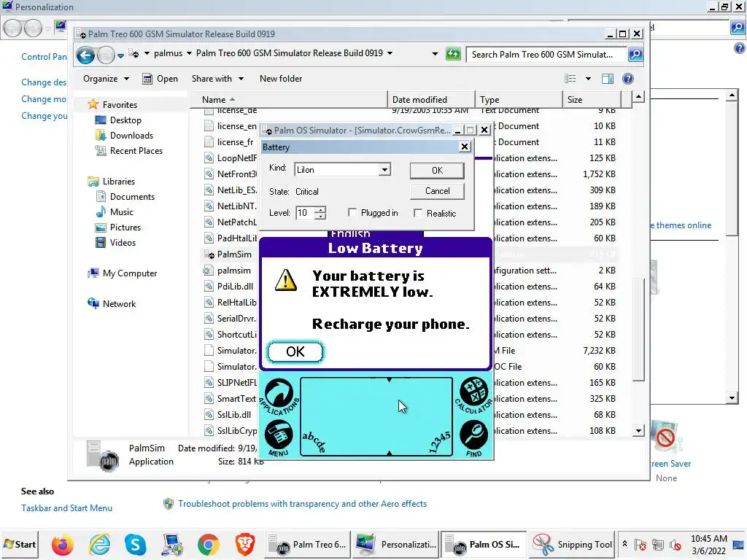Click the Explorer search field

(546, 54)
